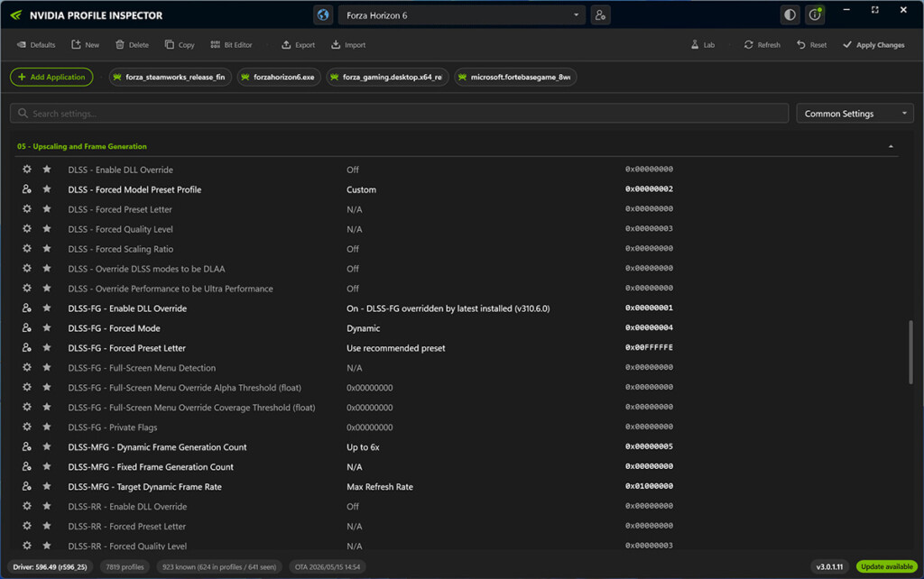Open the Forza Horizon 6 profile dropdown
Screen dimensions: 924x579
[x=461, y=15]
